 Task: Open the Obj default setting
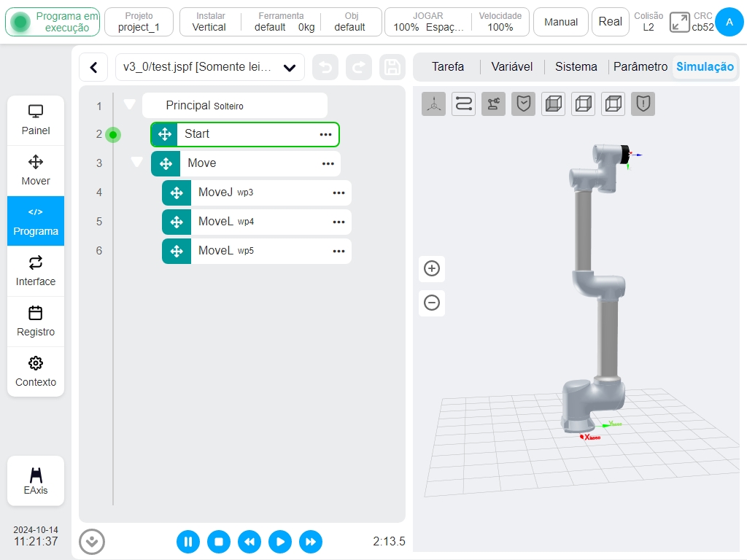pos(350,22)
